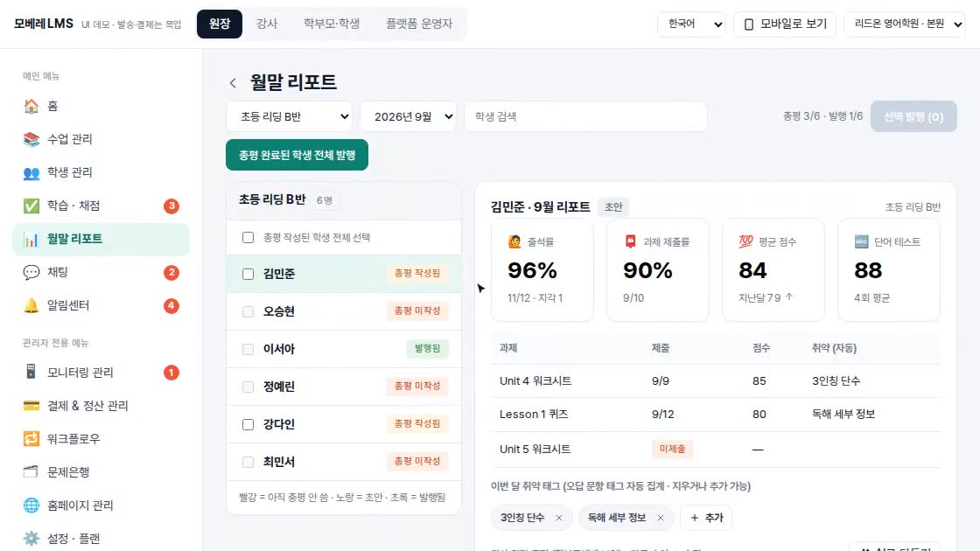The image size is (980, 551).
Task: Click the red badge 1 on 모니터링 관리
Action: (x=171, y=373)
